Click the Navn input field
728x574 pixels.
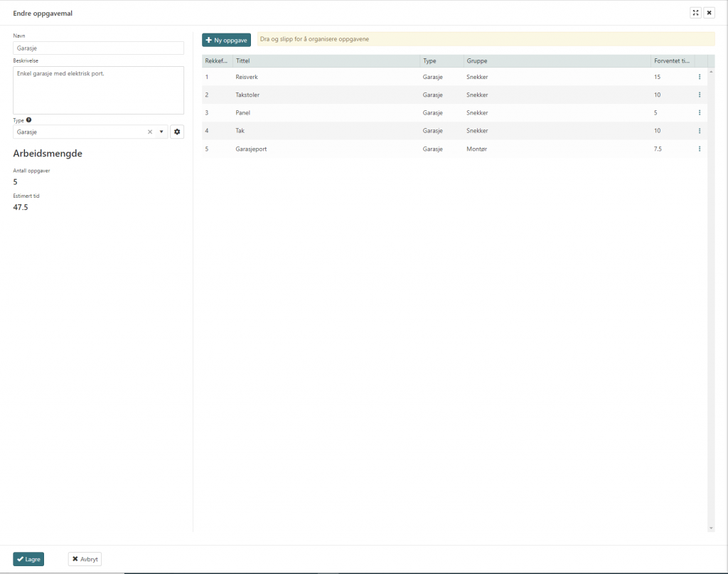98,48
